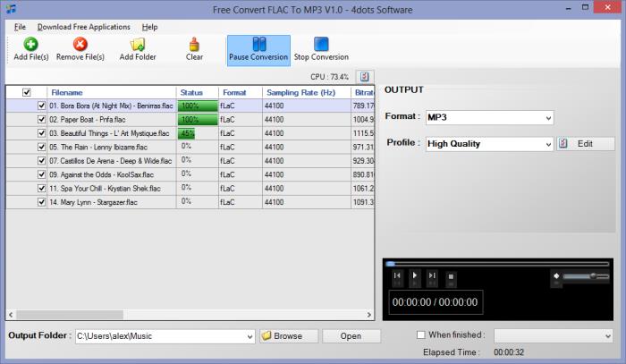Pause the running conversion
This screenshot has height=364, width=626.
tap(258, 50)
